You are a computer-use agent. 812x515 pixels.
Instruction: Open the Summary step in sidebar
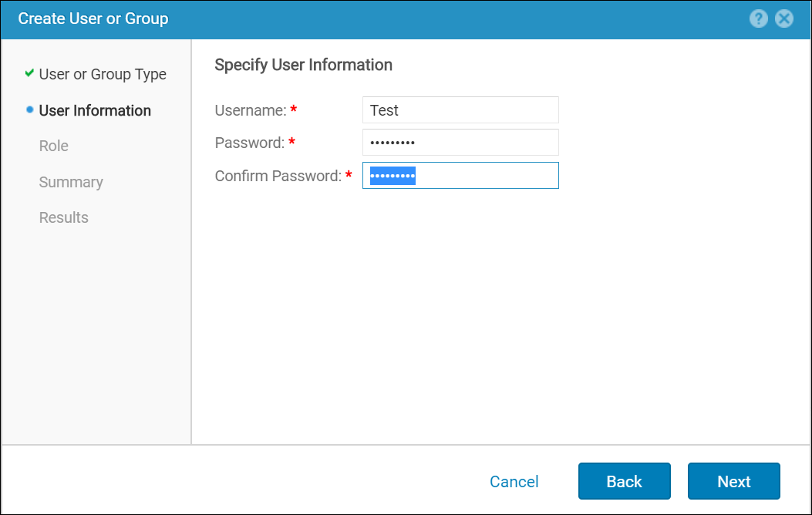pyautogui.click(x=71, y=182)
